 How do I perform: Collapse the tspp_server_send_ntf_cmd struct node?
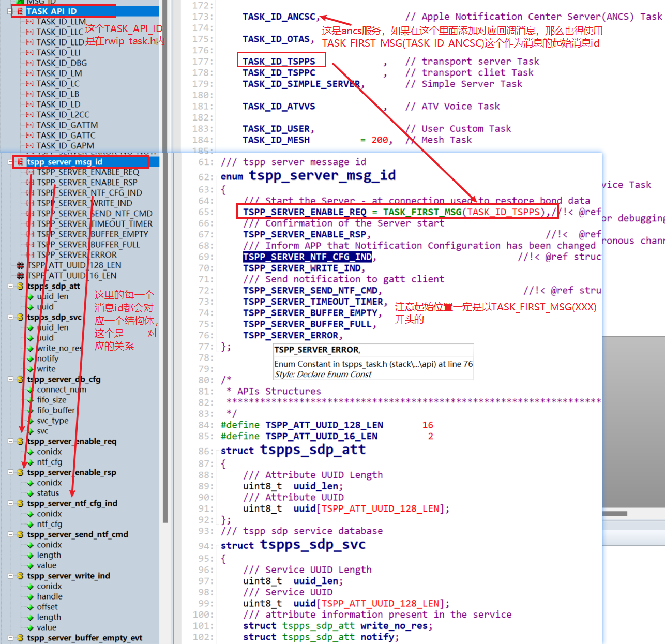pyautogui.click(x=11, y=534)
